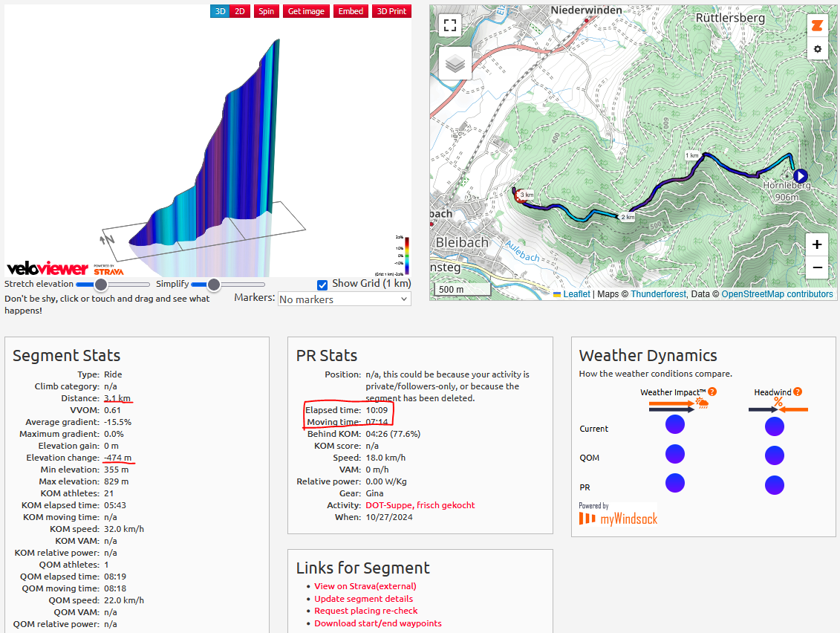
Task: Click the map fullscreen icon
Action: click(449, 25)
